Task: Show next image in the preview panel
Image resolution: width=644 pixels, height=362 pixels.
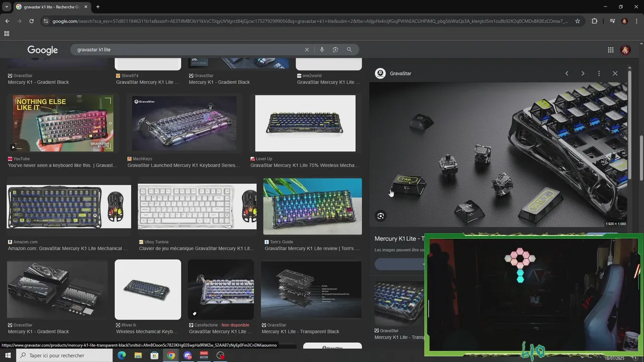Action: point(583,73)
